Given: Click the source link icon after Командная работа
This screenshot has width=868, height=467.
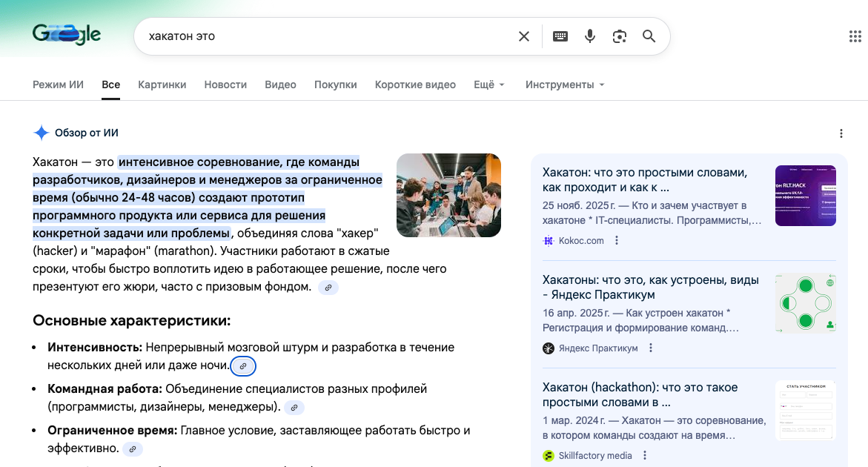Looking at the screenshot, I should click(294, 408).
